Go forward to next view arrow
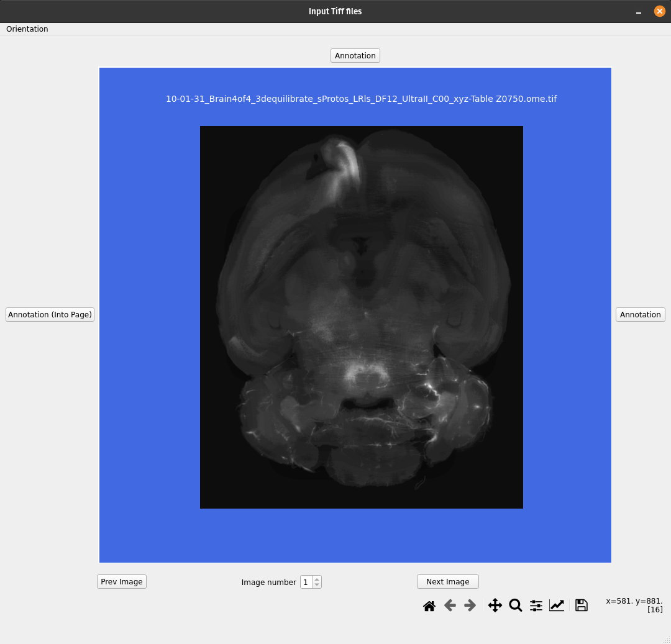The height and width of the screenshot is (644, 671). click(470, 605)
